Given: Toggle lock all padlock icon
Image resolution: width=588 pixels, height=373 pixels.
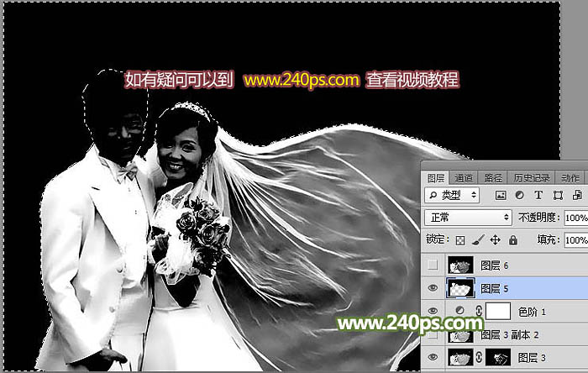Looking at the screenshot, I should [x=513, y=240].
